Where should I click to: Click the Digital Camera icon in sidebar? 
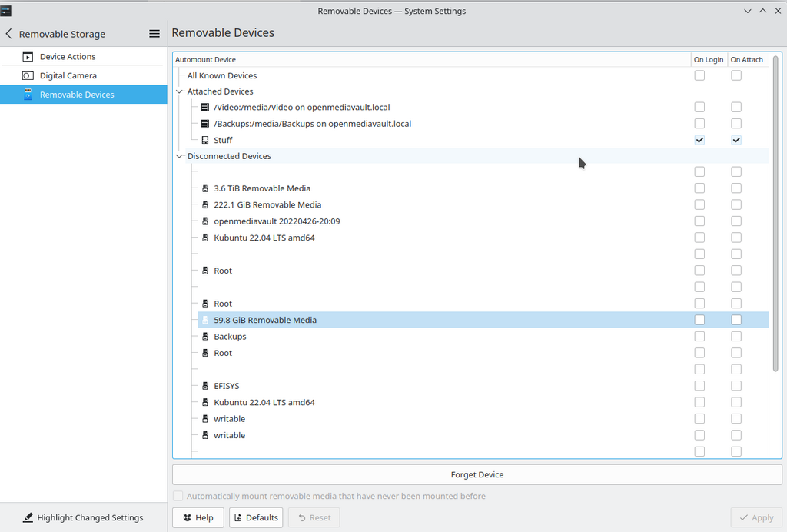click(x=28, y=75)
